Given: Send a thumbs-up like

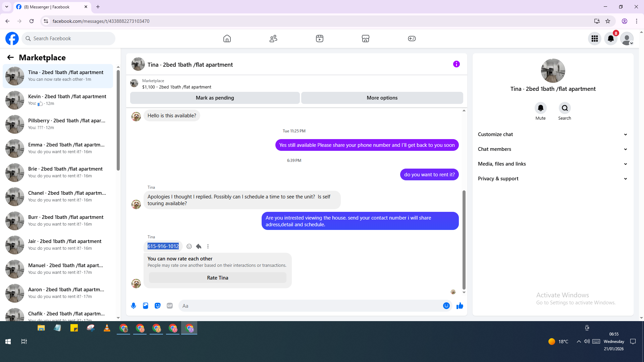Looking at the screenshot, I should pos(460,306).
